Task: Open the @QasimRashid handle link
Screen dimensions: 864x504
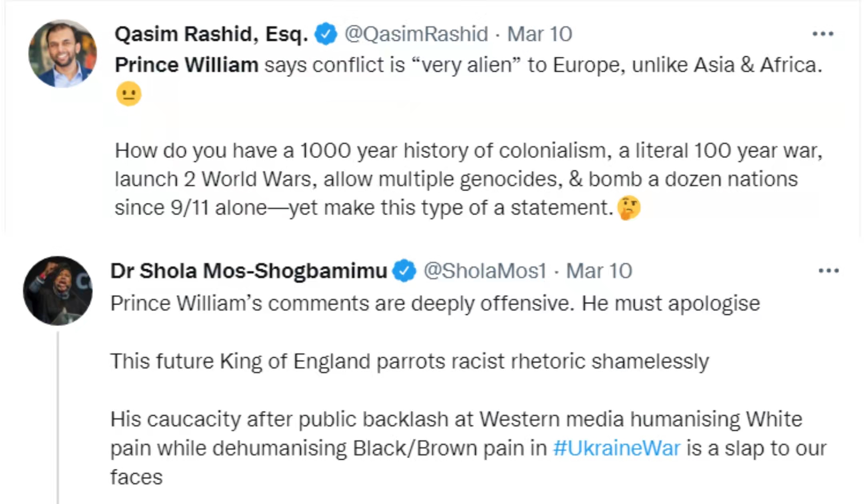Action: tap(416, 34)
